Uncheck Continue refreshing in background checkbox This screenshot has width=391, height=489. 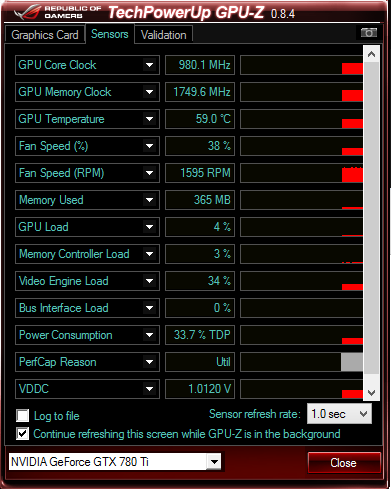pyautogui.click(x=23, y=434)
